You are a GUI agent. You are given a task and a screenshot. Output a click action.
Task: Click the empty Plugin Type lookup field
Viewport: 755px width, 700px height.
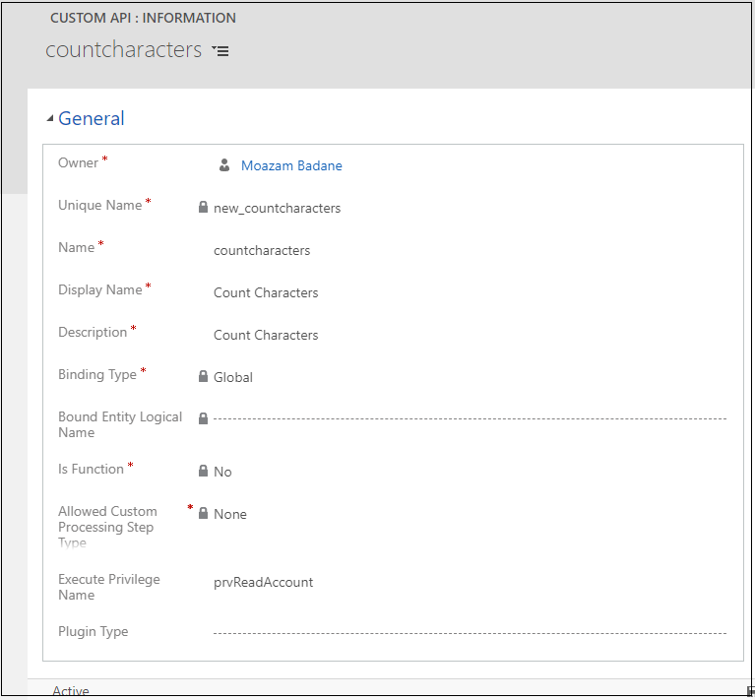pyautogui.click(x=470, y=633)
